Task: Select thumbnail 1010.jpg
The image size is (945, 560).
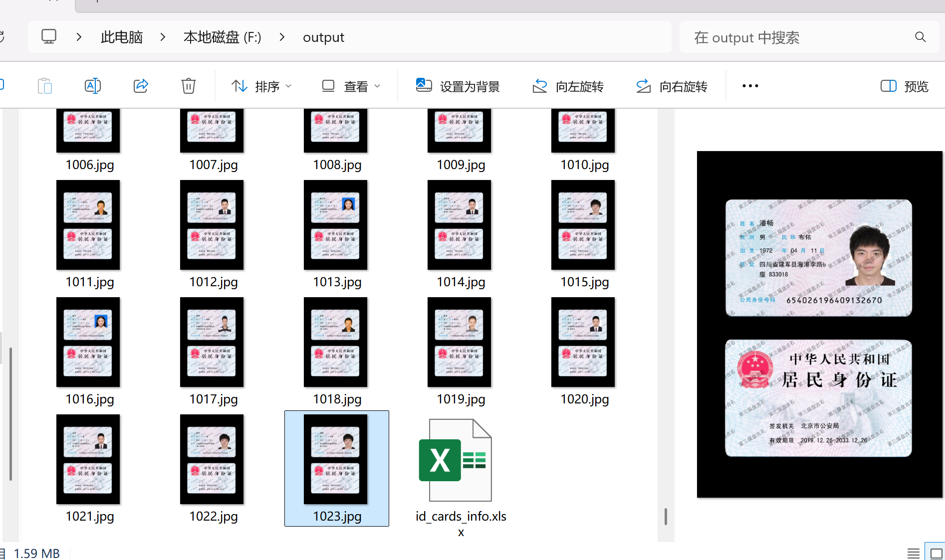Action: point(583,131)
